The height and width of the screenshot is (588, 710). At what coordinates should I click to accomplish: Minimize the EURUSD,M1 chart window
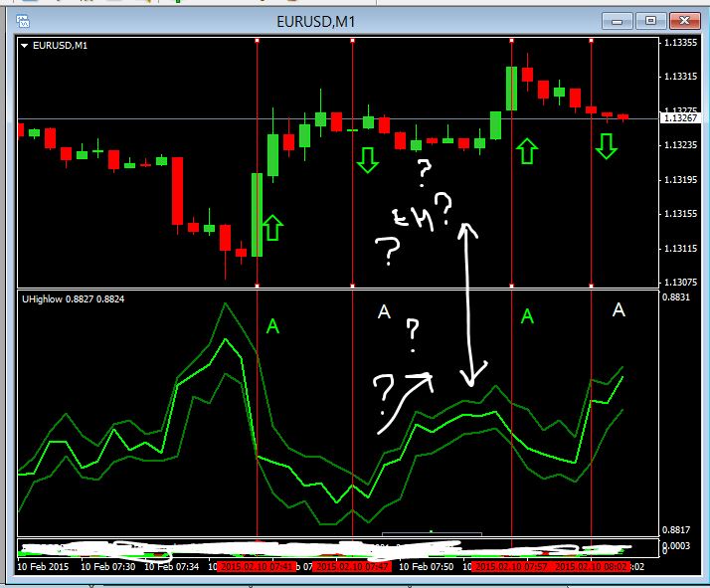click(618, 21)
